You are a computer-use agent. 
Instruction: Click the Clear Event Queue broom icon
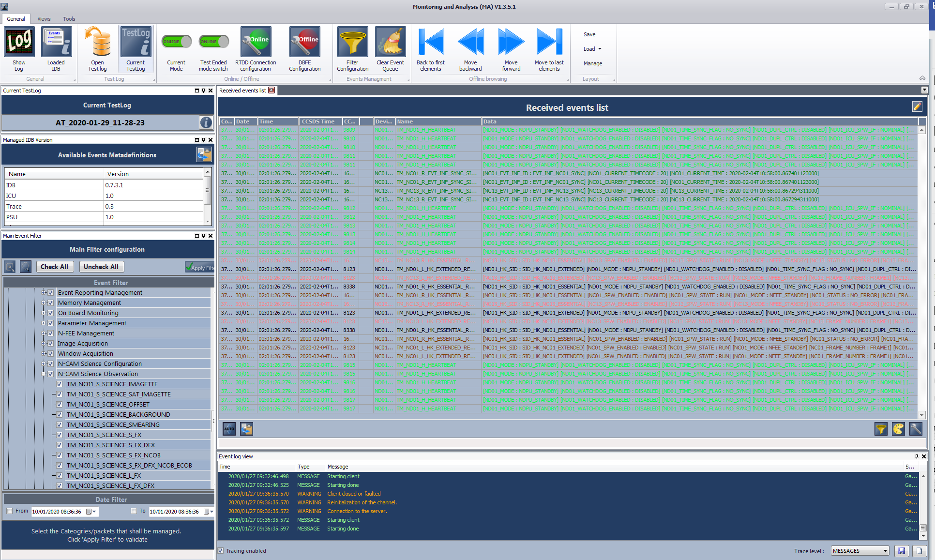coord(390,43)
